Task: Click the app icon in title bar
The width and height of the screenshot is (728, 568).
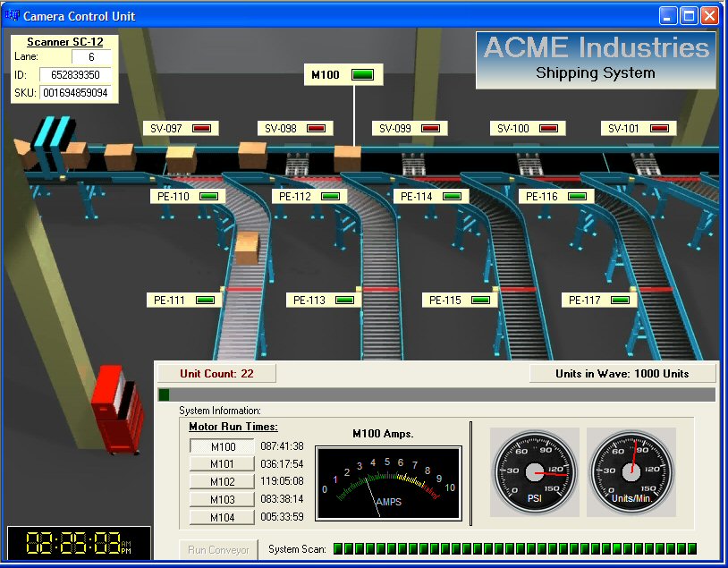Action: (13, 16)
